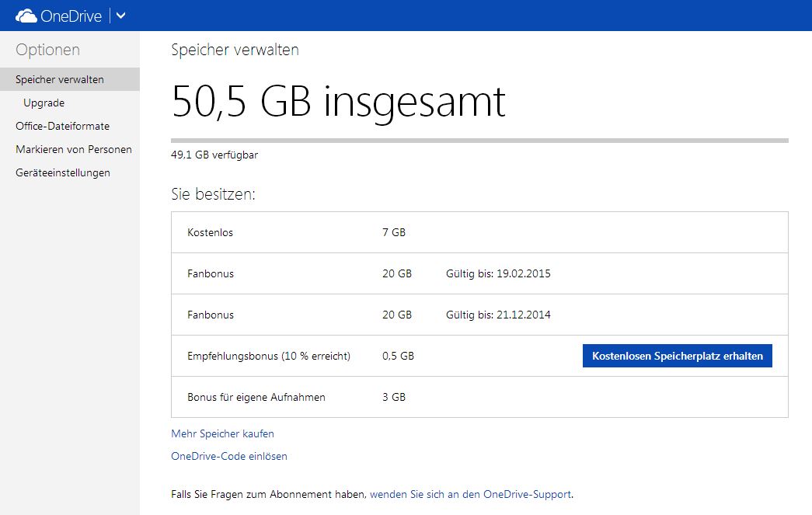Select Speicher verwalten in the sidebar
Screen dimensions: 812x515
point(60,79)
